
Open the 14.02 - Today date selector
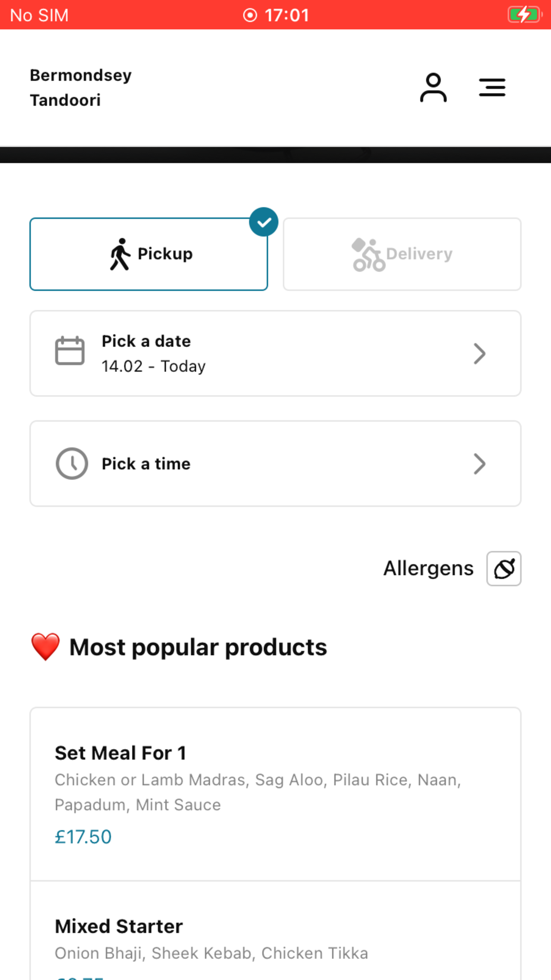[275, 353]
